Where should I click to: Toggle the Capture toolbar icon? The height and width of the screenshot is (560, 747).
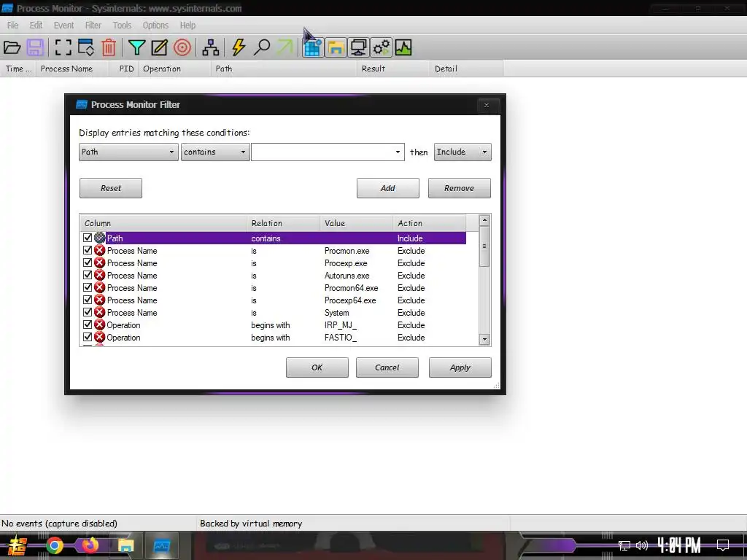click(x=63, y=47)
